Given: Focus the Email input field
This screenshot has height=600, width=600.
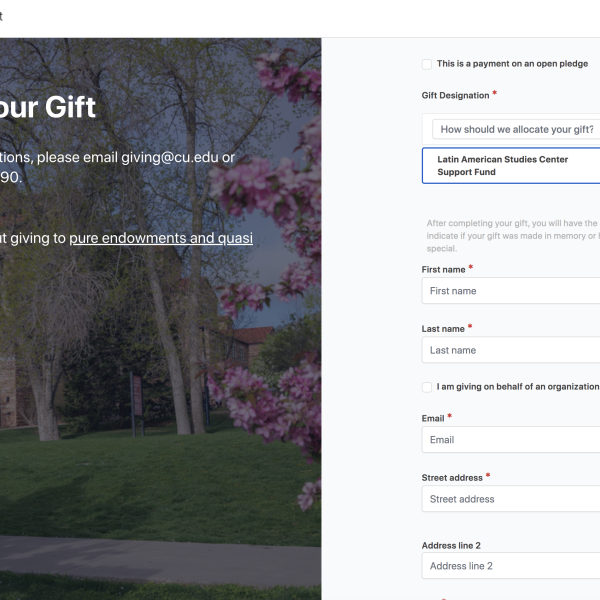Looking at the screenshot, I should tap(512, 440).
